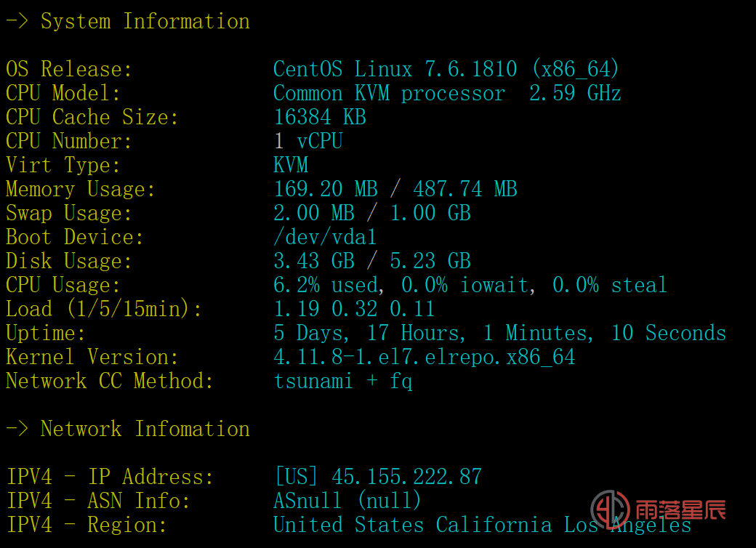756x548 pixels.
Task: Click the Network Infomation heading arrow
Action: pyautogui.click(x=17, y=429)
